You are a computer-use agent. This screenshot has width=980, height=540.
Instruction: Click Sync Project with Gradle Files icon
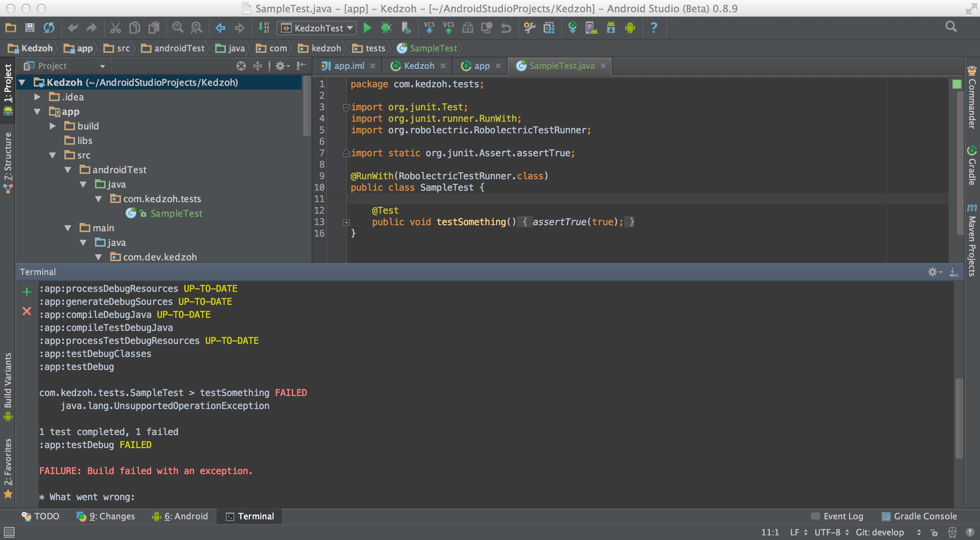572,28
